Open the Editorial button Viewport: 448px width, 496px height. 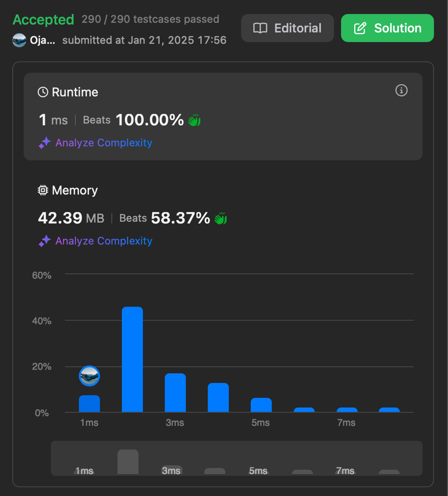(287, 28)
